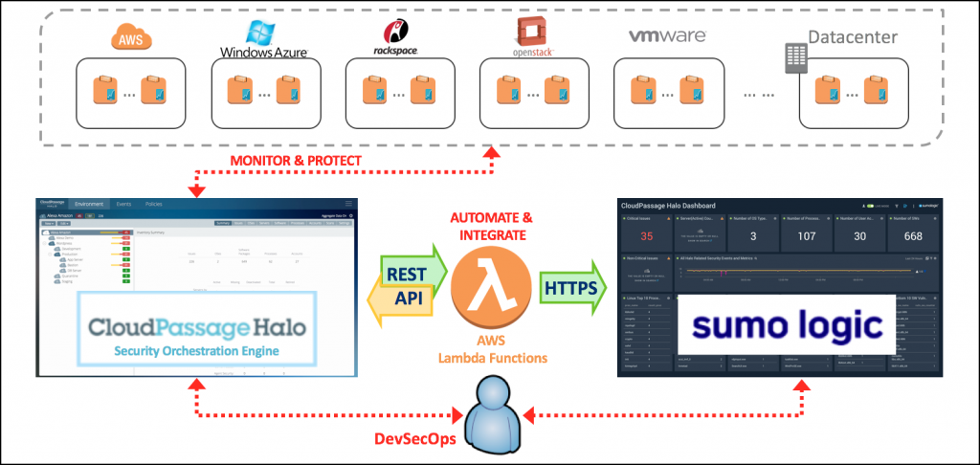Click the Critical Issues panel showing 35
The height and width of the screenshot is (465, 980).
click(648, 230)
